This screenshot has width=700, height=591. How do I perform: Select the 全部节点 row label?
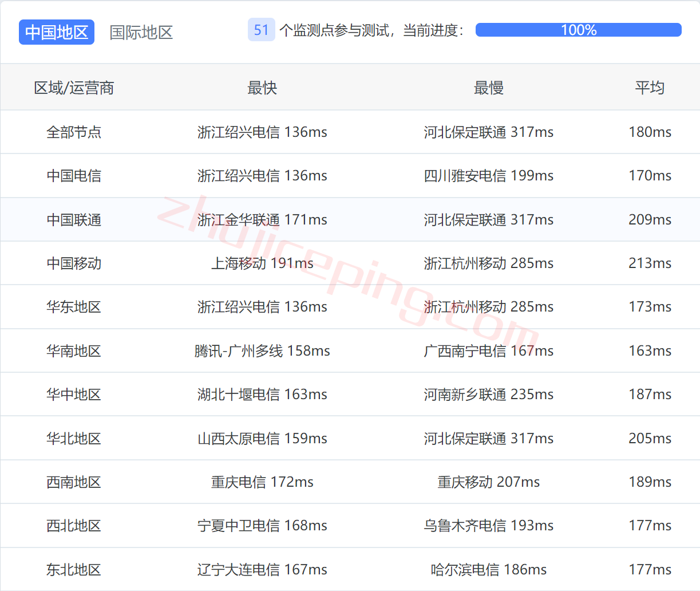74,132
